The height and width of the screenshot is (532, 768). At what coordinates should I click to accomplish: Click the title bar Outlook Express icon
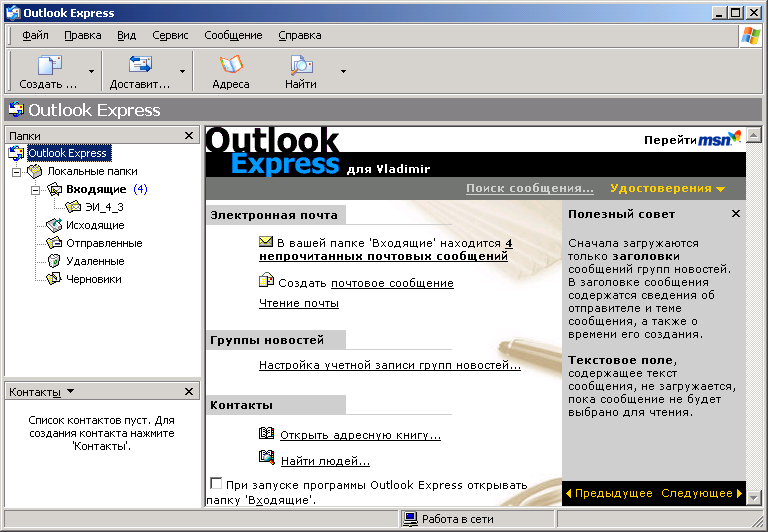[13, 13]
